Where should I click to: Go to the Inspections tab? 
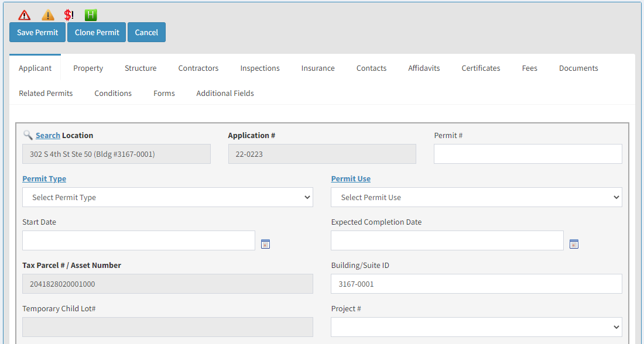click(x=260, y=68)
